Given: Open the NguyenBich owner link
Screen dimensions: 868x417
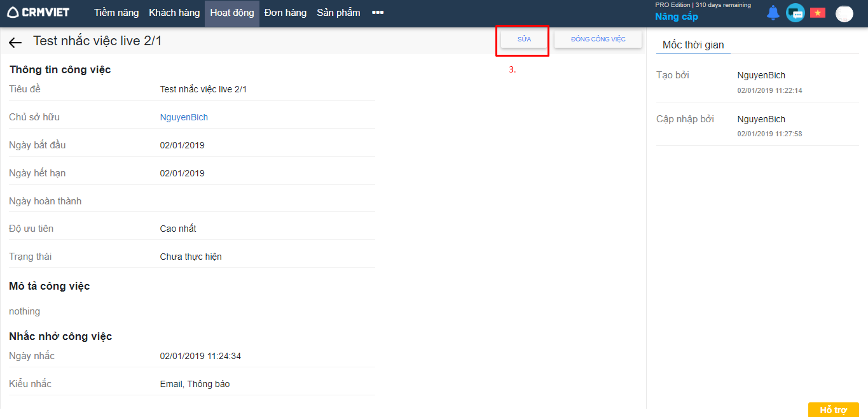Looking at the screenshot, I should point(184,117).
